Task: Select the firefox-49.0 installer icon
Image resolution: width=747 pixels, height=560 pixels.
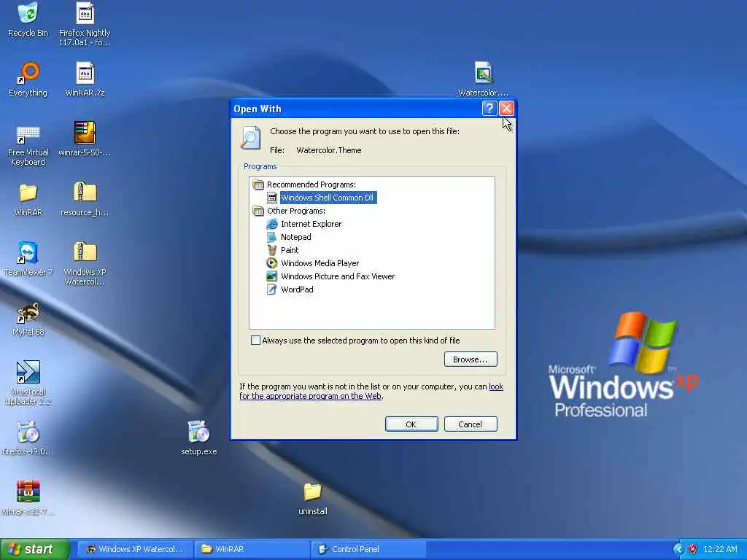Action: (28, 432)
